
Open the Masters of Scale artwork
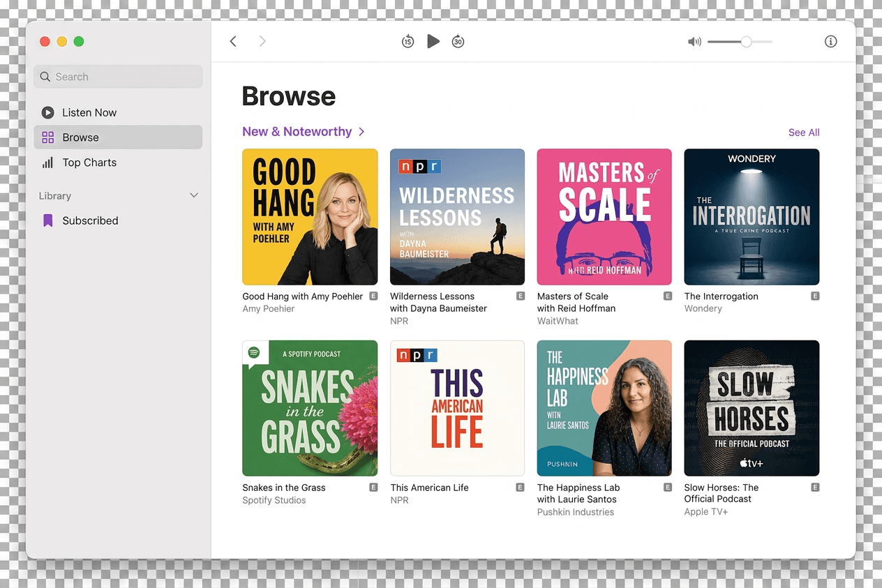[604, 217]
